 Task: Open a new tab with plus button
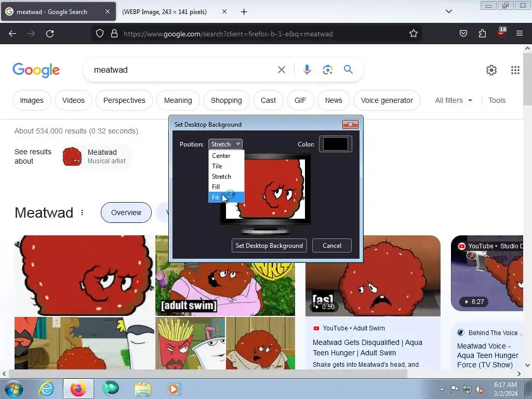(x=244, y=12)
